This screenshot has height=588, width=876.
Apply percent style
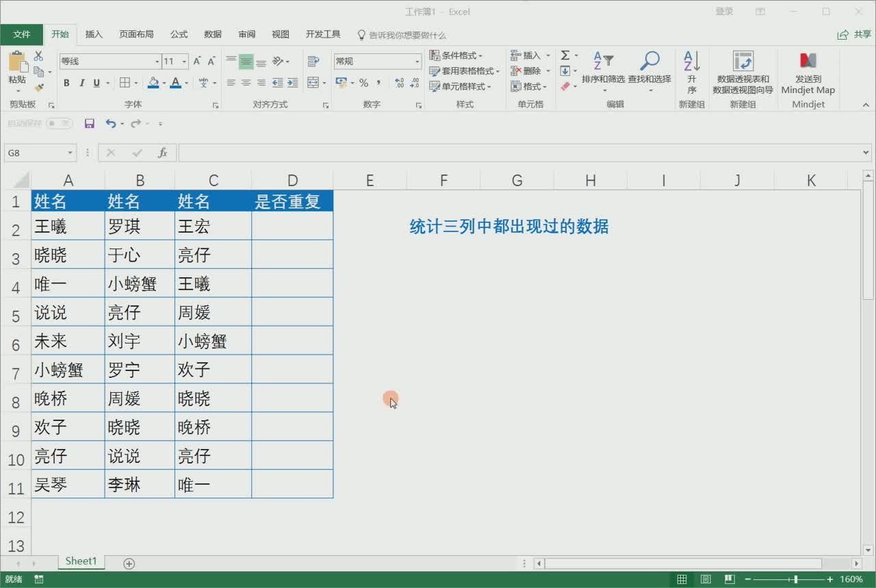click(363, 83)
